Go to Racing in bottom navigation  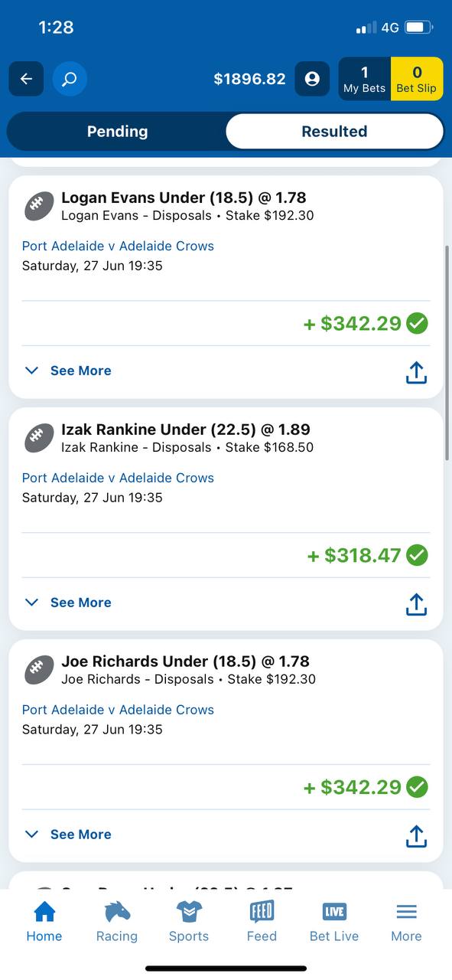117,922
